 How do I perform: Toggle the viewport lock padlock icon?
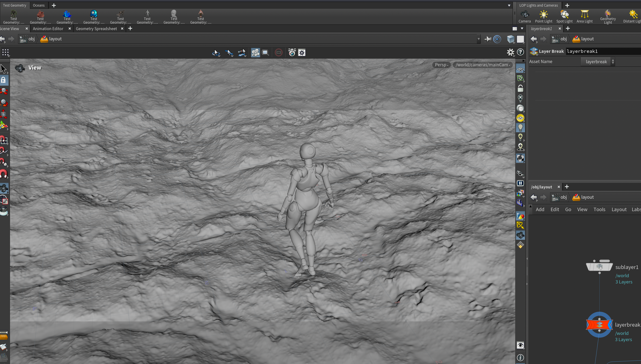point(520,88)
